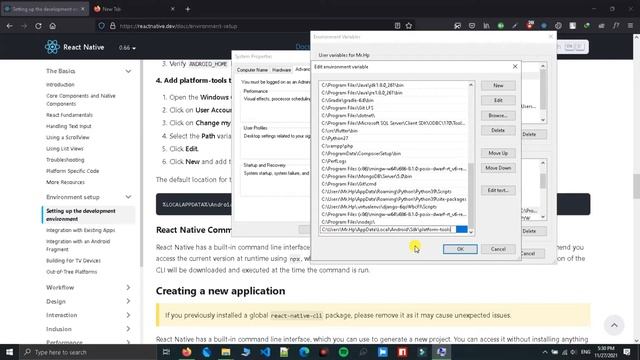Expand the Inclusion sidebar section
Image resolution: width=640 pixels, height=360 pixels.
click(x=128, y=329)
